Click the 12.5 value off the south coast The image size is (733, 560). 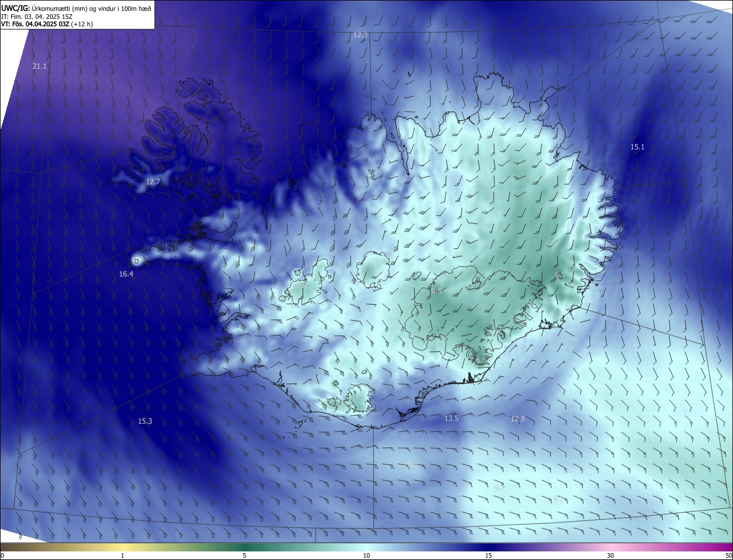[518, 419]
